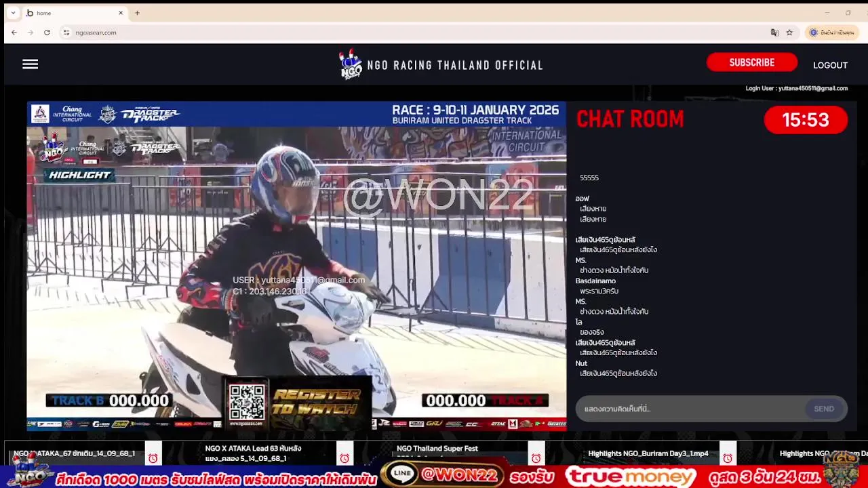
Task: Open the browser profile button
Action: [x=831, y=33]
